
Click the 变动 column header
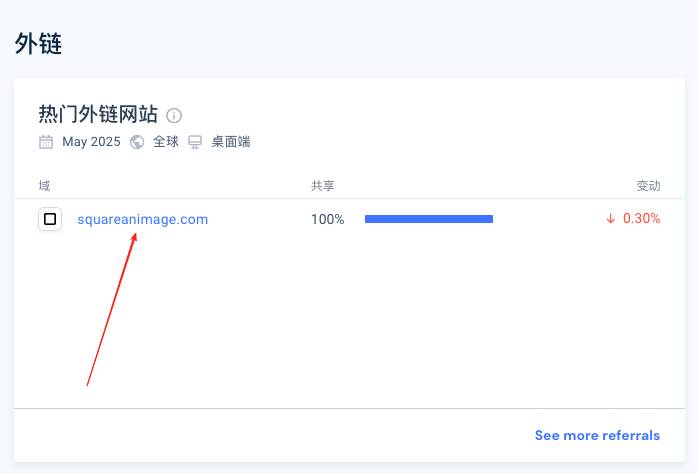[649, 185]
